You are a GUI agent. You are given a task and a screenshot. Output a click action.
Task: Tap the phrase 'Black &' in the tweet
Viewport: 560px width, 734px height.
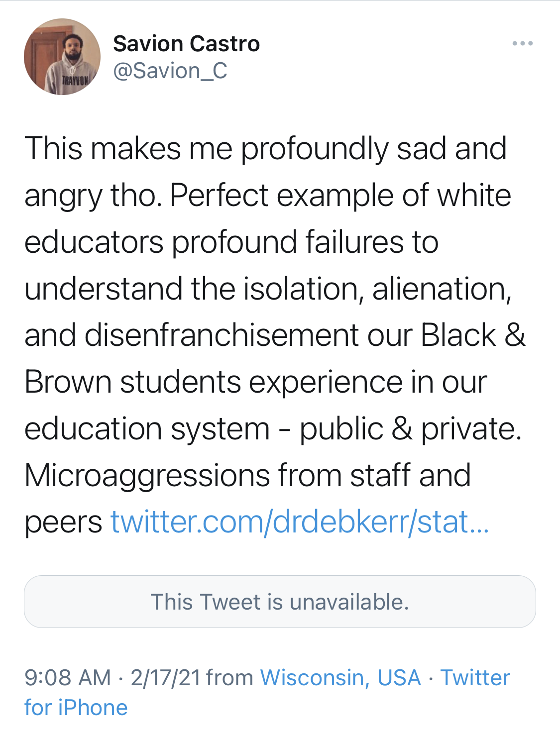pos(473,335)
